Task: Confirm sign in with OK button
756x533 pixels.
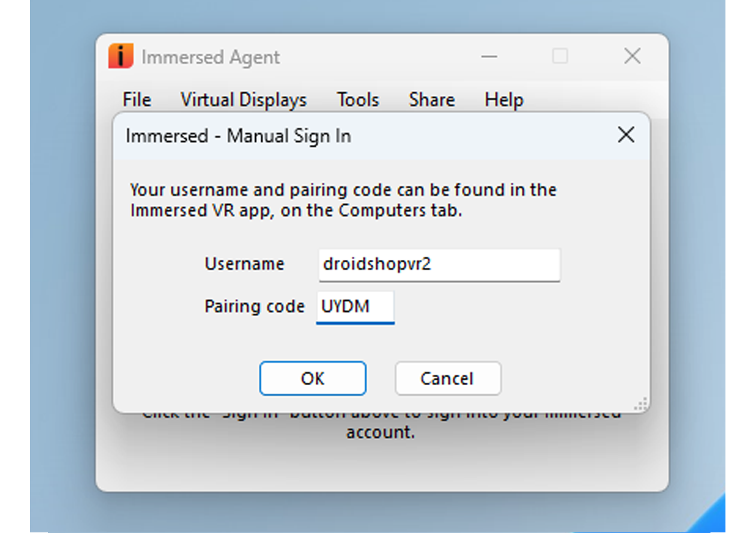Action: click(x=313, y=378)
